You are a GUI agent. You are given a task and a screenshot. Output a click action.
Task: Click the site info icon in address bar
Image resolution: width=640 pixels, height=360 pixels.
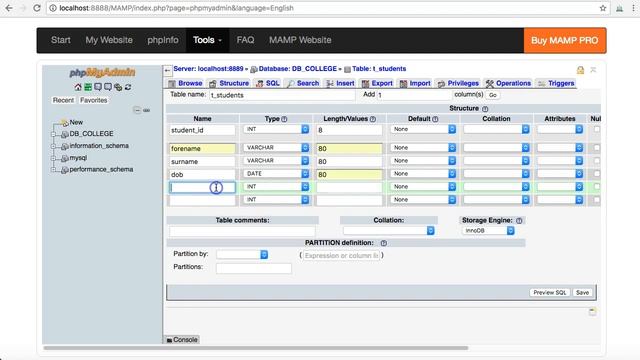53,8
